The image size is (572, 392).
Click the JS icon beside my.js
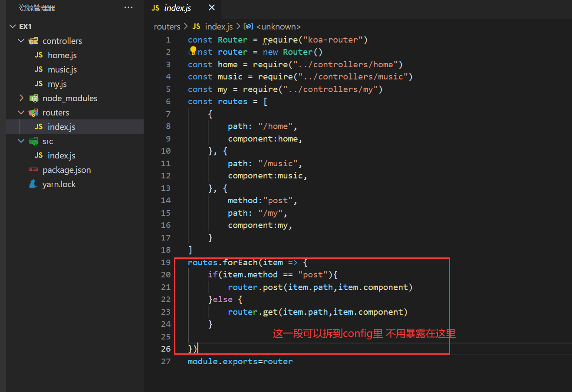pos(39,84)
